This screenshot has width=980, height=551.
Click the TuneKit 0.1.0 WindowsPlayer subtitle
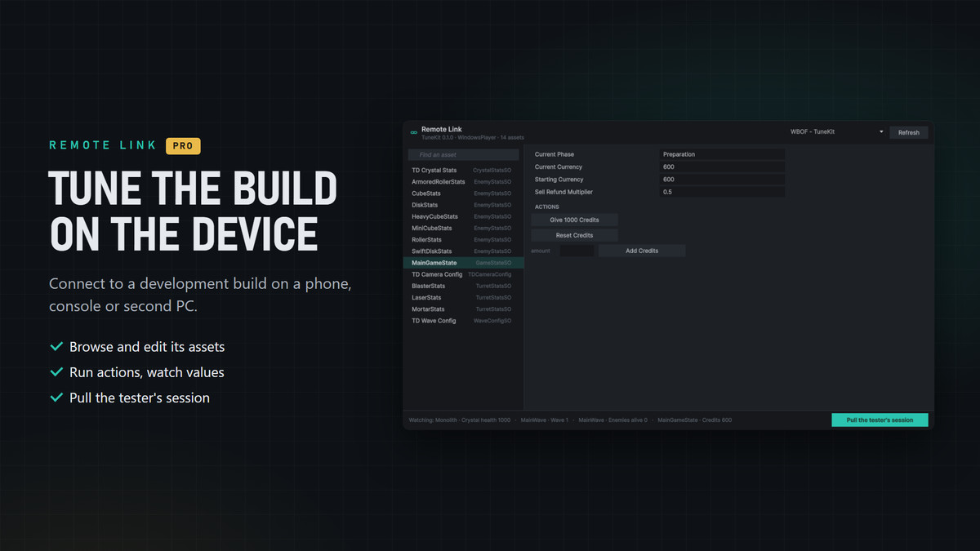(473, 138)
